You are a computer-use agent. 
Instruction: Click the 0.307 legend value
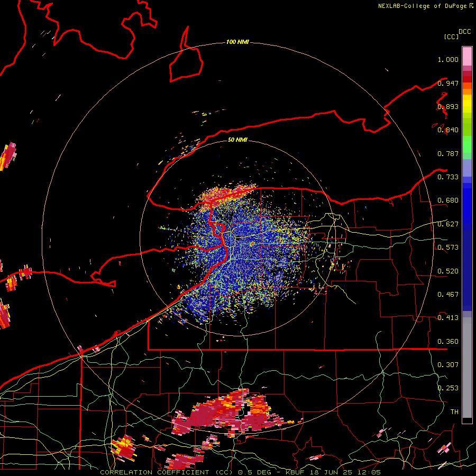448,364
